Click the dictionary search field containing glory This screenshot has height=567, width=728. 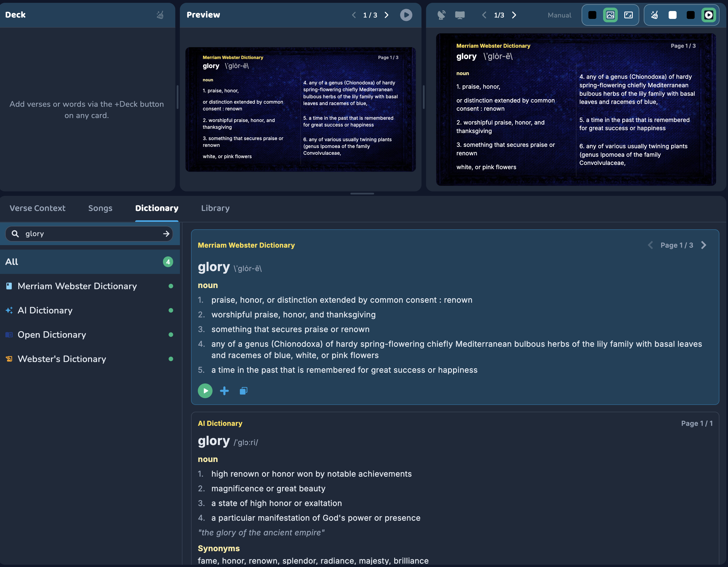click(x=89, y=234)
